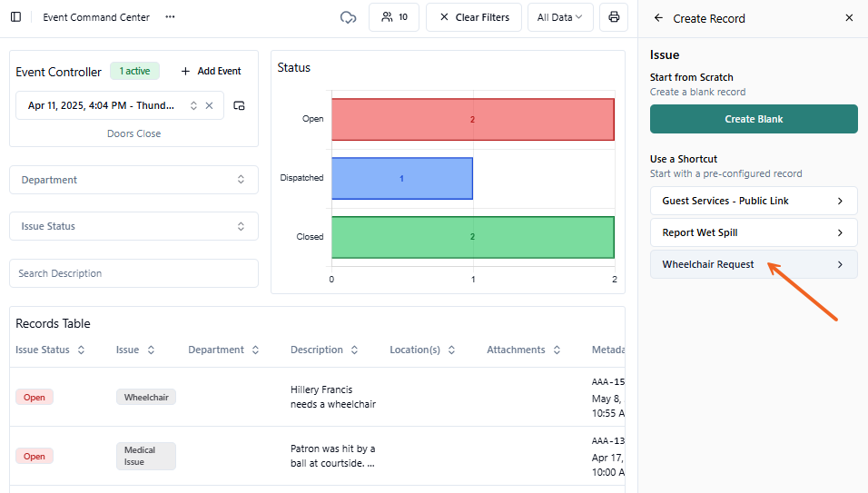Sort by the Issue Status column
Screen dimensions: 868x493
click(x=81, y=350)
